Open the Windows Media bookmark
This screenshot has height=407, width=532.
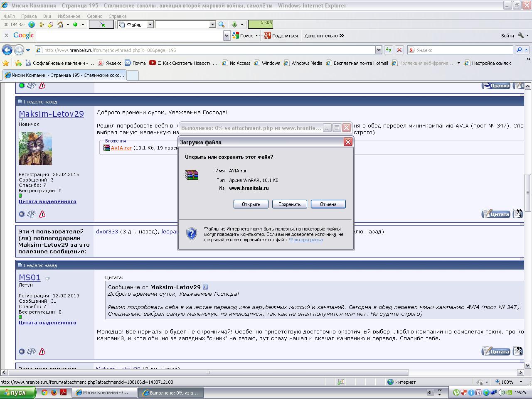point(303,63)
